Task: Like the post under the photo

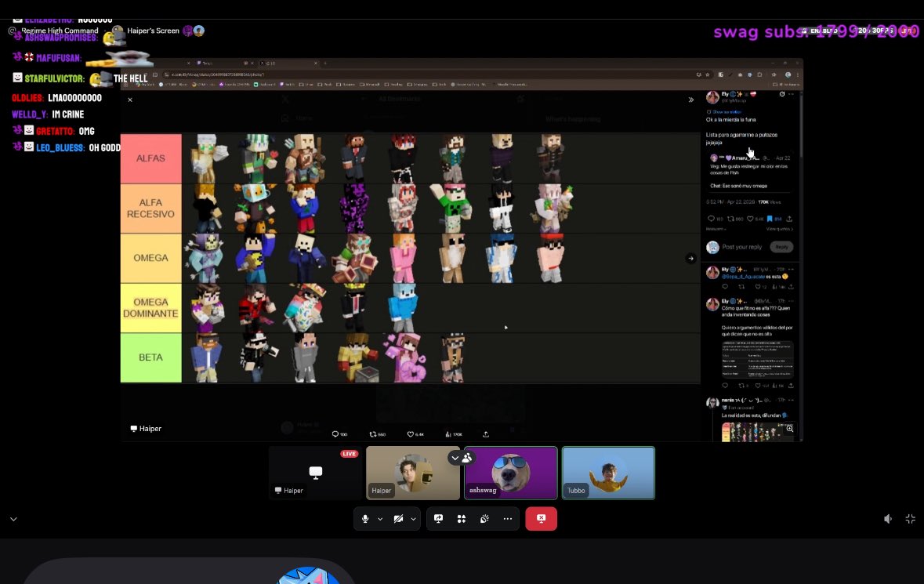Action: [x=415, y=434]
